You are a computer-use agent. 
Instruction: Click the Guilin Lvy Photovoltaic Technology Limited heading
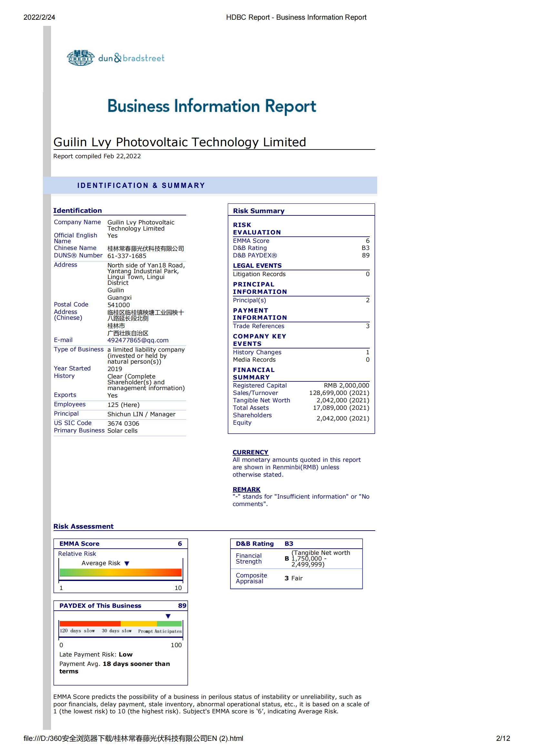[x=180, y=142]
